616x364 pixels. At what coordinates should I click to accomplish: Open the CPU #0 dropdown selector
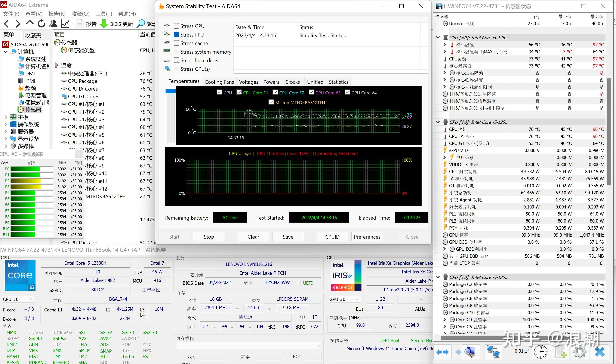tap(18, 299)
